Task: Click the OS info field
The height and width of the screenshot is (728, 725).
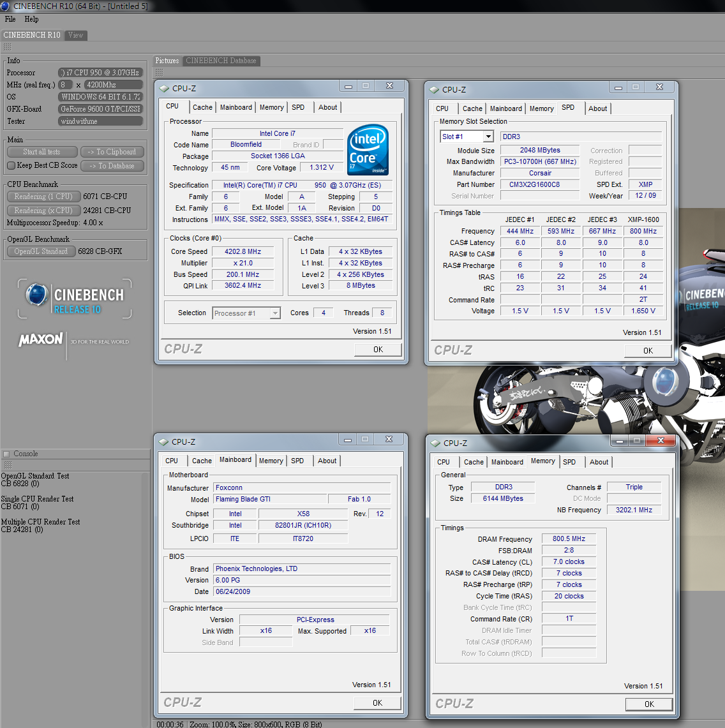Action: click(100, 96)
